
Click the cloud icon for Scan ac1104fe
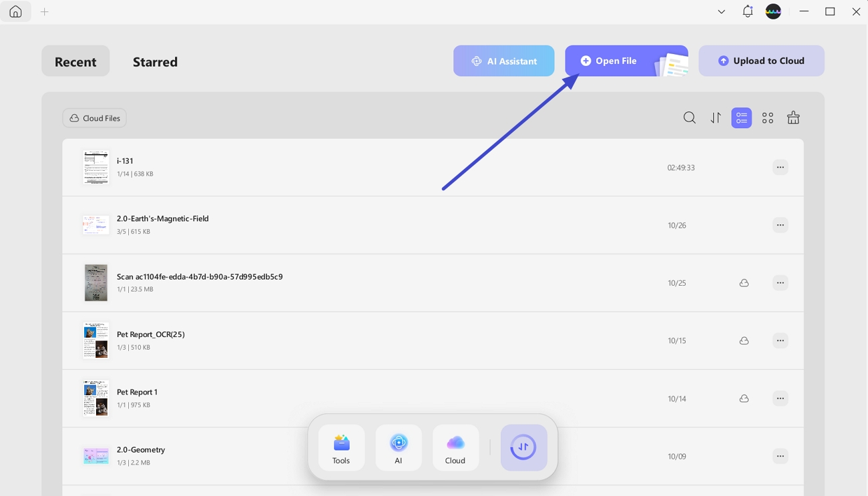744,283
